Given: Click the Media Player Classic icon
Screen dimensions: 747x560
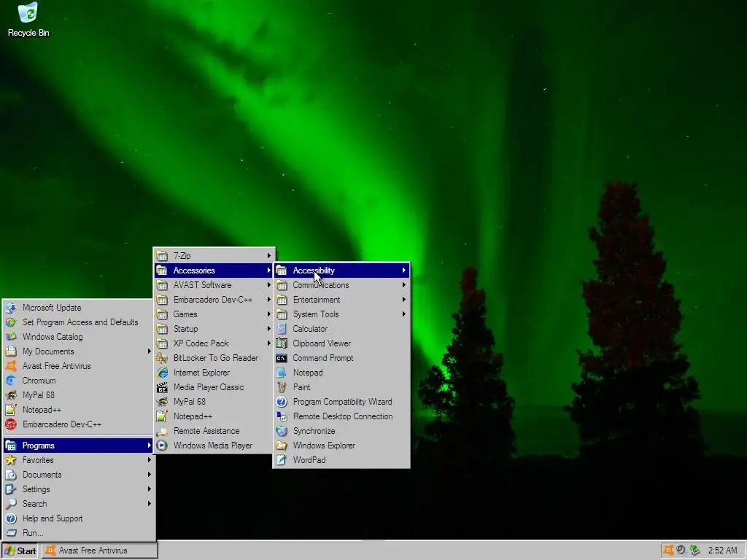Looking at the screenshot, I should (x=162, y=387).
